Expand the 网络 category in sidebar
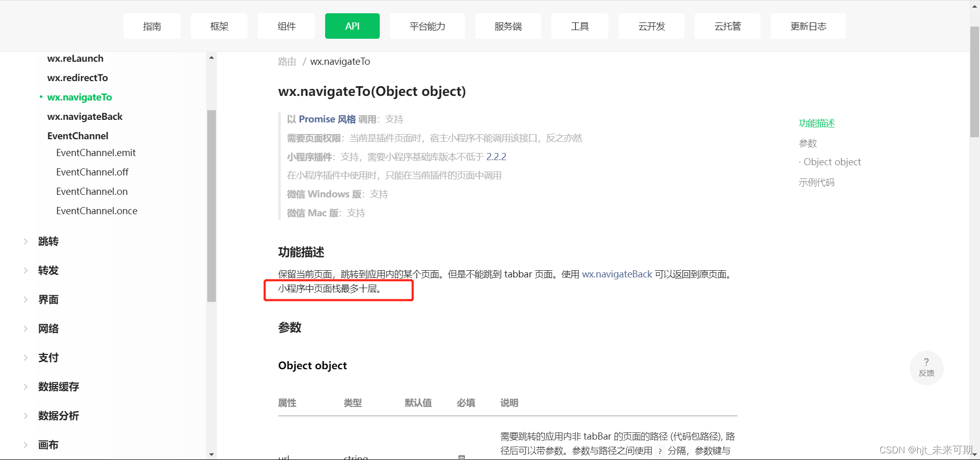 (48, 328)
